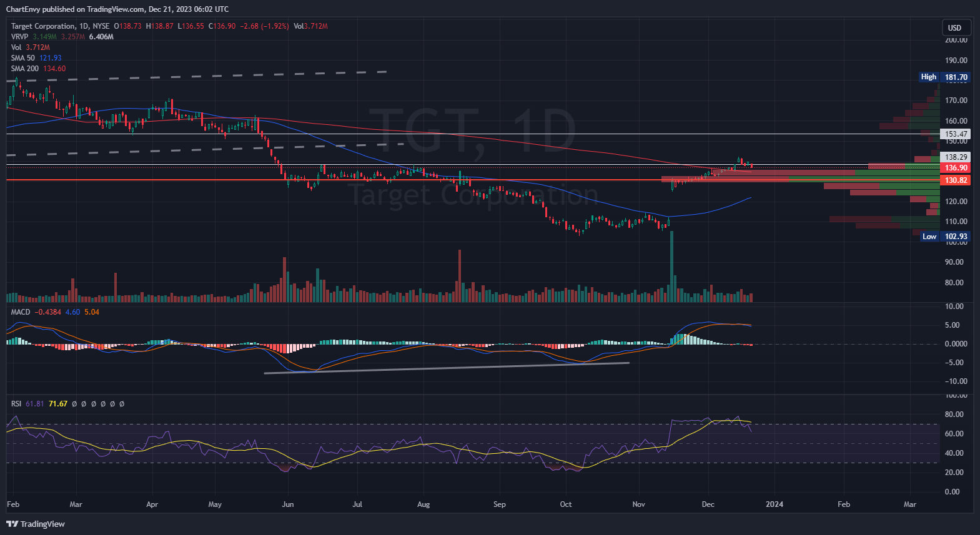Click the MACD indicator label
The width and height of the screenshot is (980, 535).
(20, 312)
